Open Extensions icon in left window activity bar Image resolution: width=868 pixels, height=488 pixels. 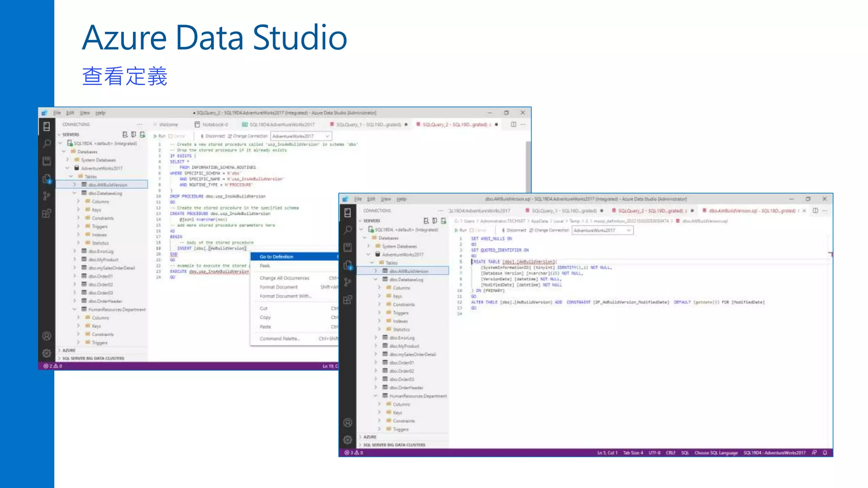47,213
